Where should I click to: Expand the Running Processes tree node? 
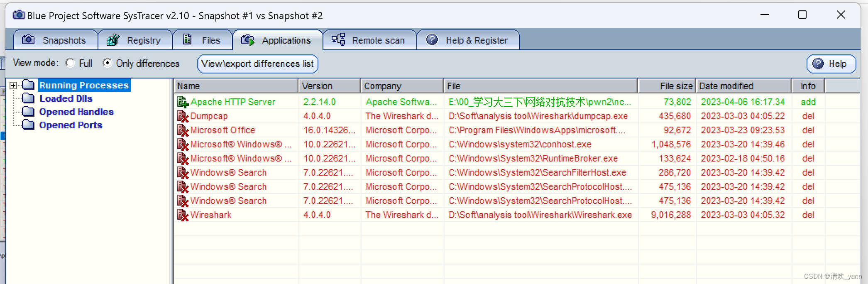point(13,85)
